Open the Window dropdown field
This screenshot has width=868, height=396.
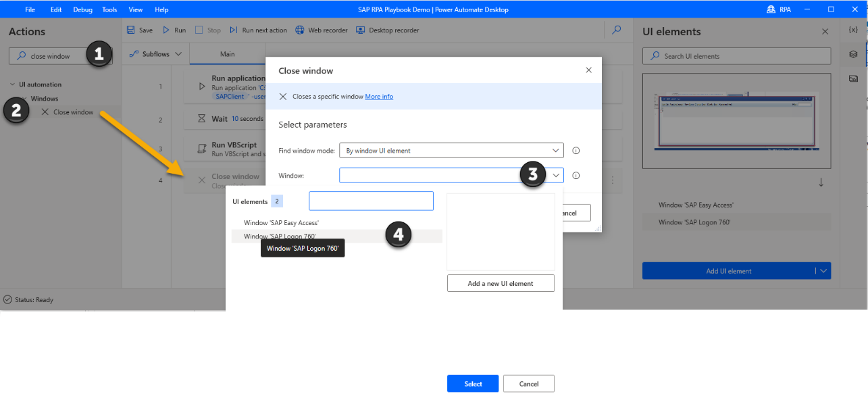[x=451, y=176]
